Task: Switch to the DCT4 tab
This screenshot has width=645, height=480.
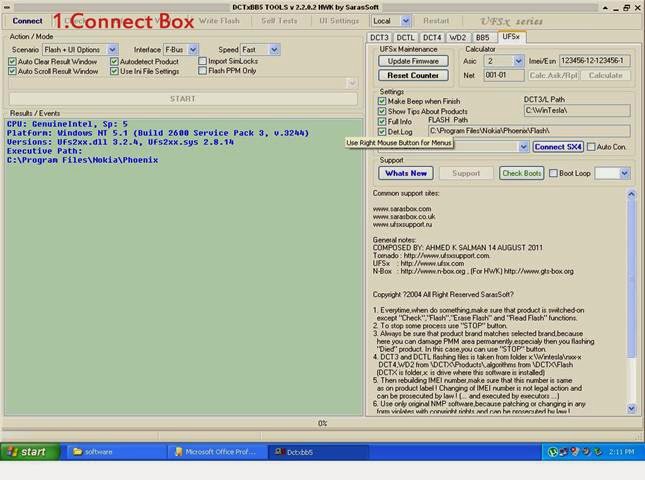Action: 432,37
